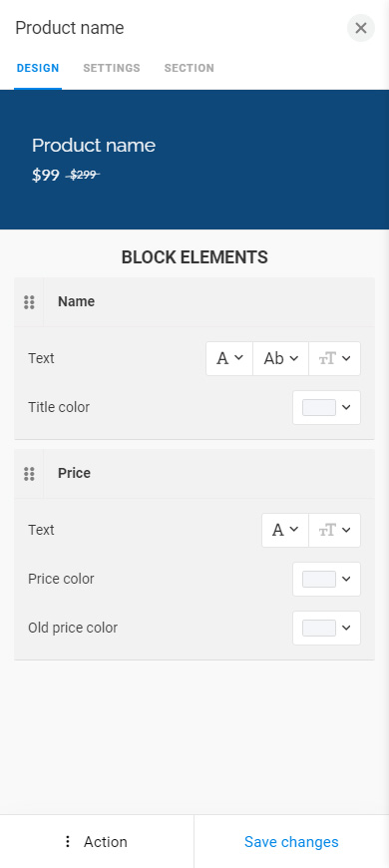This screenshot has width=389, height=868.
Task: Expand the Title color dropdown arrow
Action: (x=346, y=407)
